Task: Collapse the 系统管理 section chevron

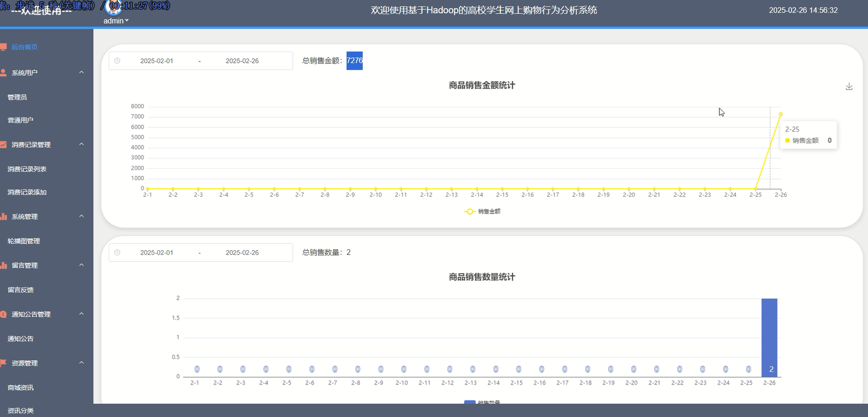Action: tap(82, 216)
